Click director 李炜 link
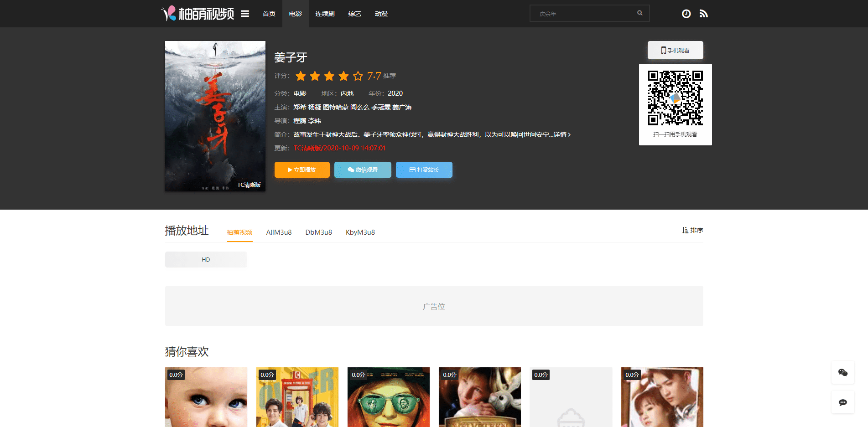868x427 pixels. tap(315, 121)
